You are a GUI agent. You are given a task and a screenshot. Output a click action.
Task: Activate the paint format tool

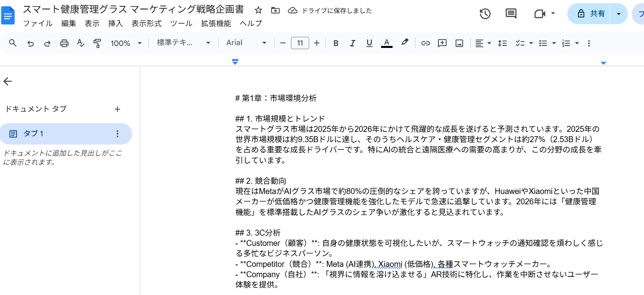(x=97, y=43)
